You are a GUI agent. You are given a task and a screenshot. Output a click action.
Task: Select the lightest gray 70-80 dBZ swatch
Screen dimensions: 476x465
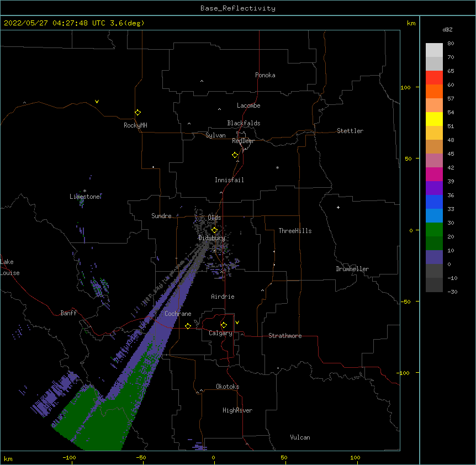[x=434, y=50]
